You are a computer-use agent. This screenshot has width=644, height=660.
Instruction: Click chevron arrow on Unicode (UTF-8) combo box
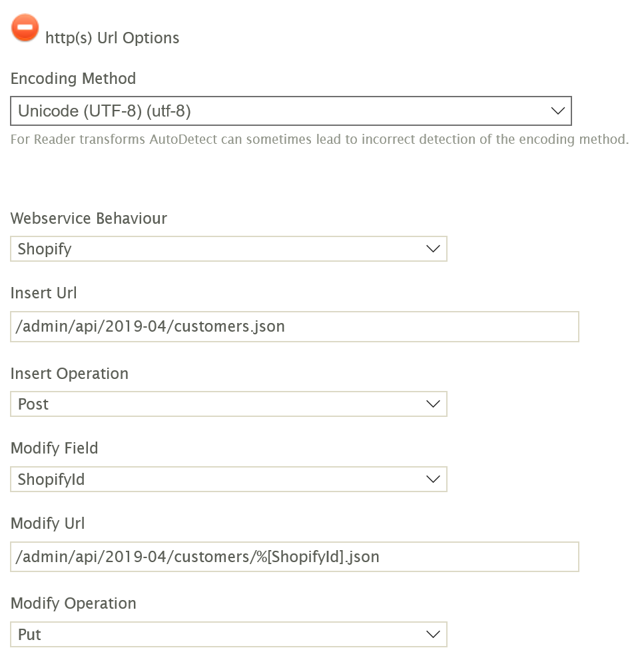558,111
